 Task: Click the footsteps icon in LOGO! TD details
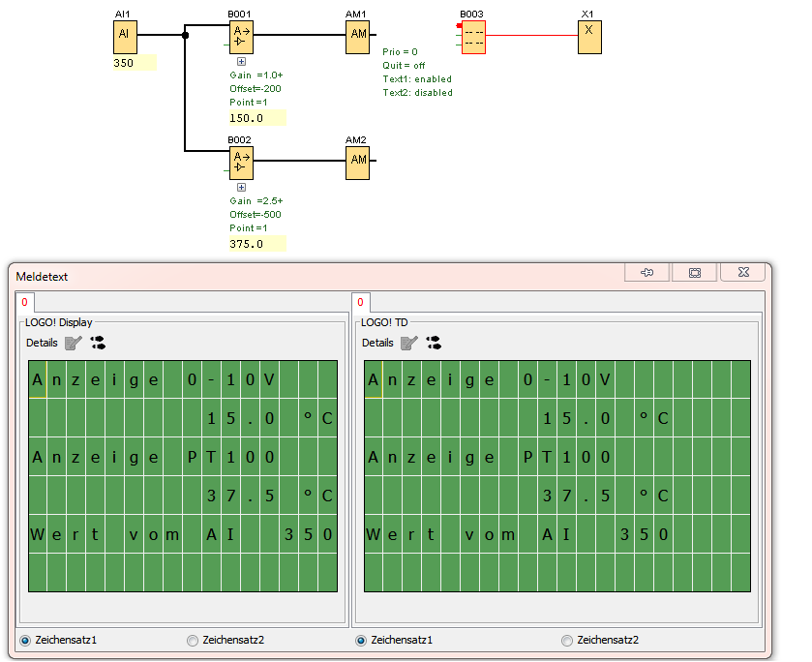pyautogui.click(x=434, y=343)
